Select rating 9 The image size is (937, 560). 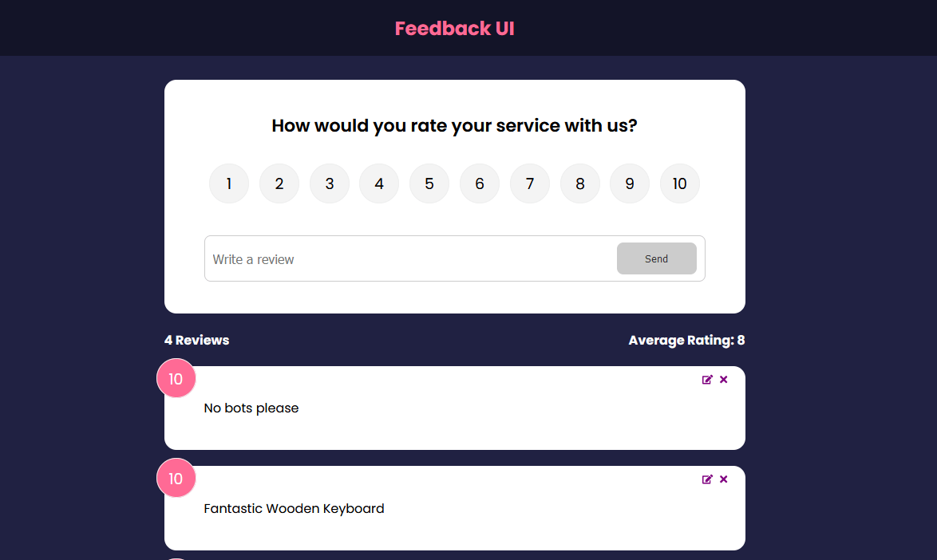click(629, 183)
